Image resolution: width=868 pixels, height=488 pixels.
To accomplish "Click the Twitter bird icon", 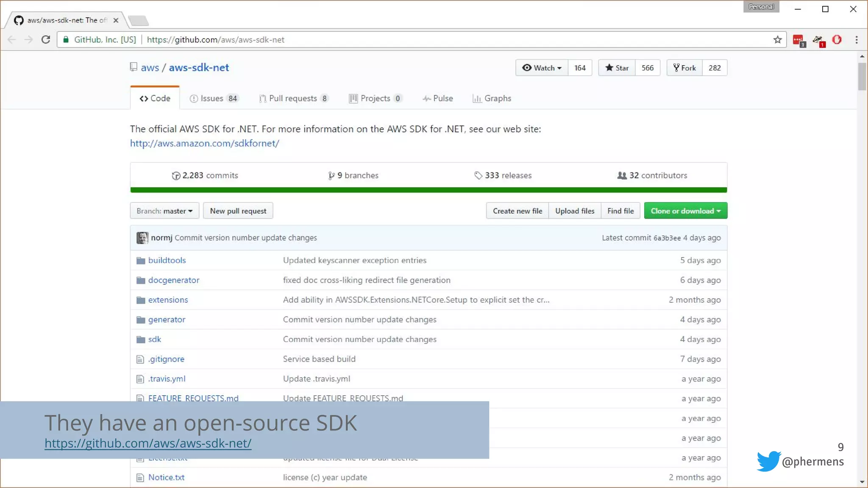I will point(768,461).
